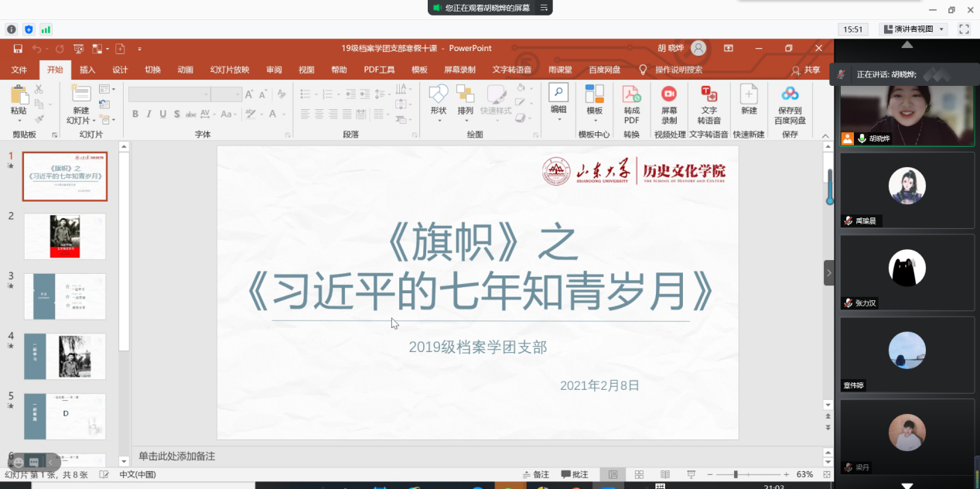The height and width of the screenshot is (489, 980).
Task: Click the 共享 share button
Action: tap(806, 70)
